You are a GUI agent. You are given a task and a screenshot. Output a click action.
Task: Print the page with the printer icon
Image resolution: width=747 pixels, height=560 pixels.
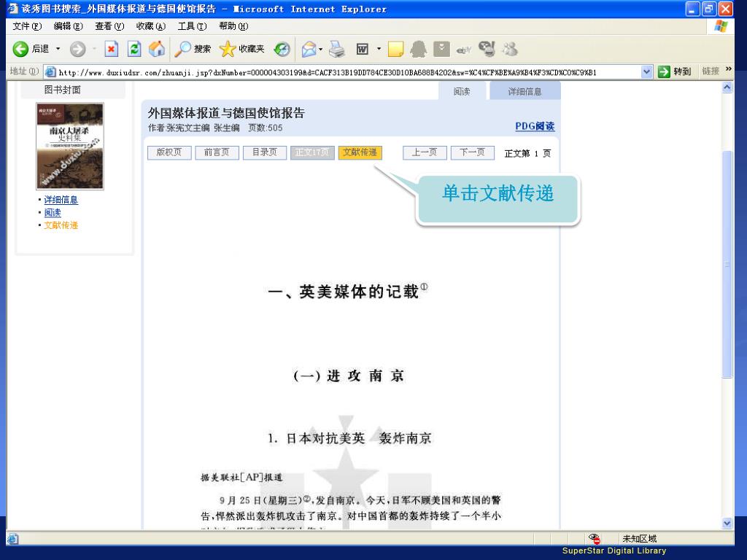[337, 49]
